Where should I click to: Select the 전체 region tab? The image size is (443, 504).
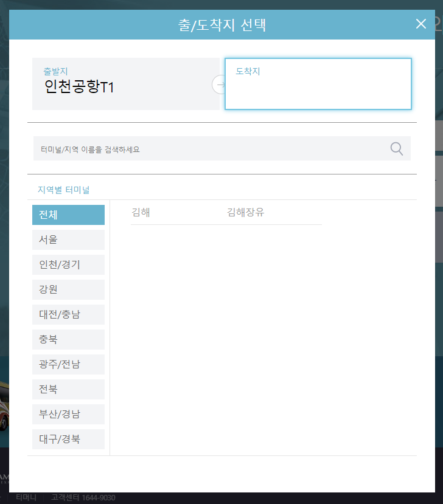69,215
